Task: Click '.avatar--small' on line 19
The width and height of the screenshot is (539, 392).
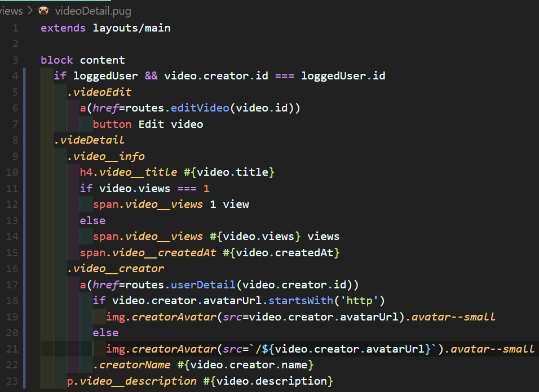Action: click(450, 317)
